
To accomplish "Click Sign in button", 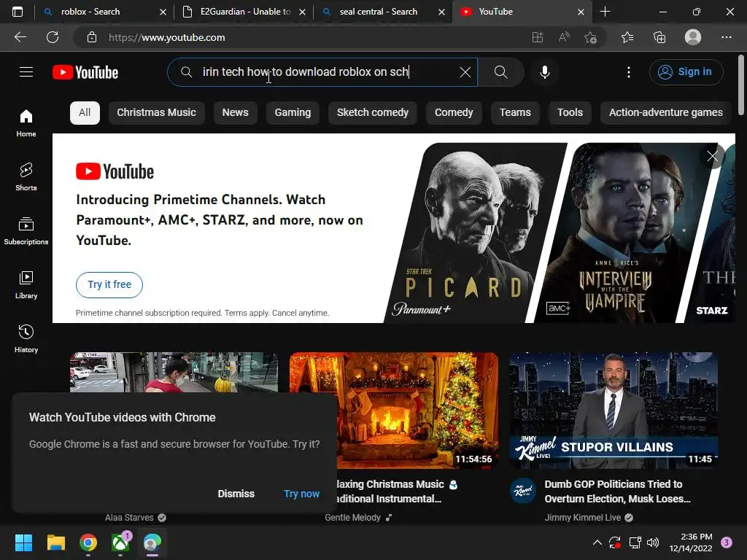I will coord(686,72).
